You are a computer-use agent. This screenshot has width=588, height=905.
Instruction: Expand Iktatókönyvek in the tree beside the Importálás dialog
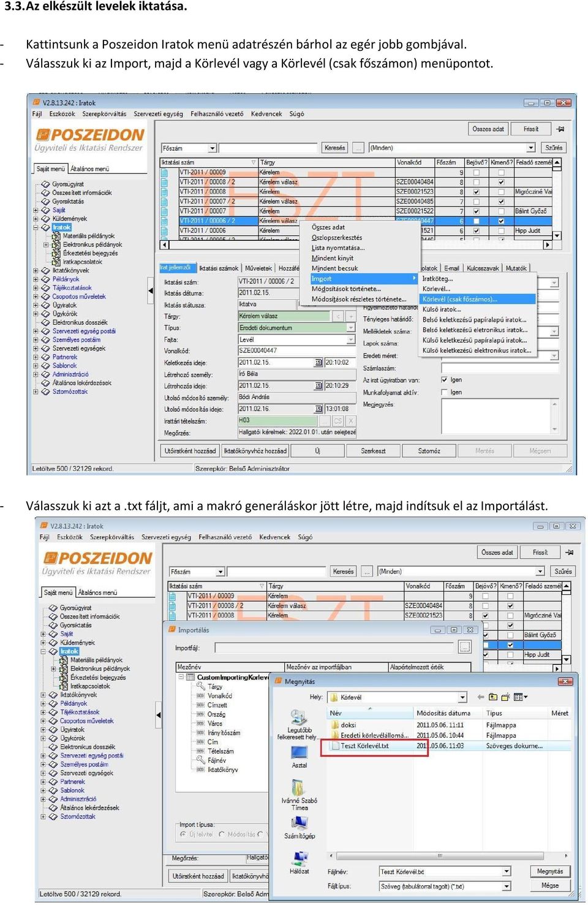(43, 695)
